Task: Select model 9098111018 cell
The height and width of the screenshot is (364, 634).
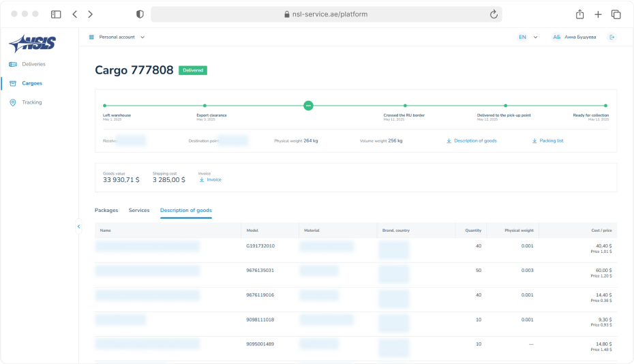Action: pyautogui.click(x=260, y=320)
